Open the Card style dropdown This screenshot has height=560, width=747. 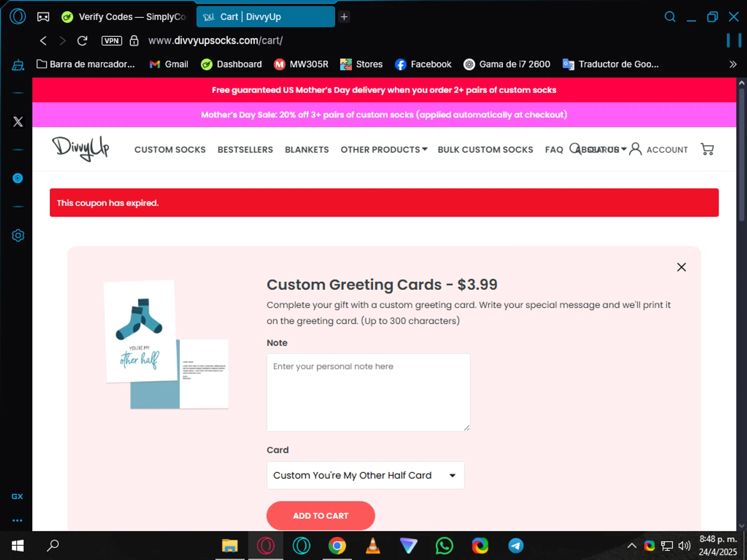pyautogui.click(x=366, y=475)
